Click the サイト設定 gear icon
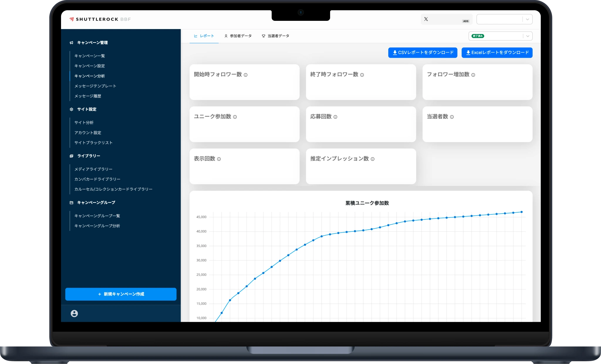Viewport: 601px width, 364px height. [71, 109]
